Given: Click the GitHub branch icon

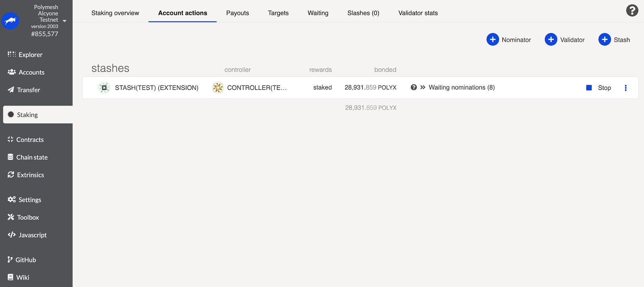Looking at the screenshot, I should [10, 260].
